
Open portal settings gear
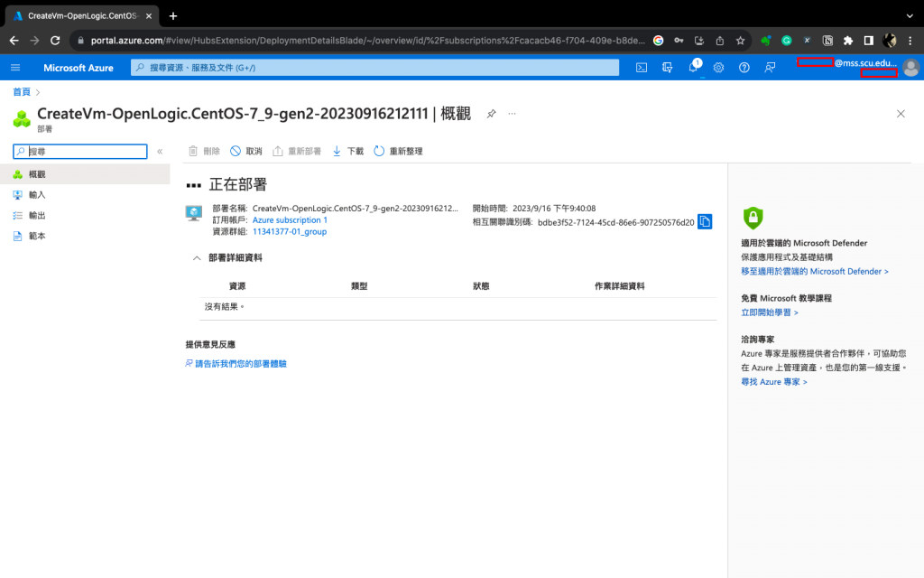pos(718,68)
